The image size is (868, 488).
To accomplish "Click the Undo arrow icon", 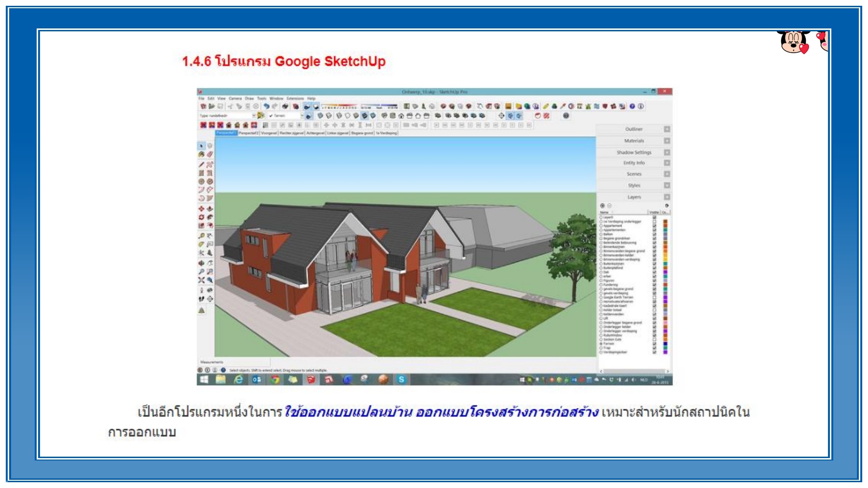I will click(x=266, y=107).
